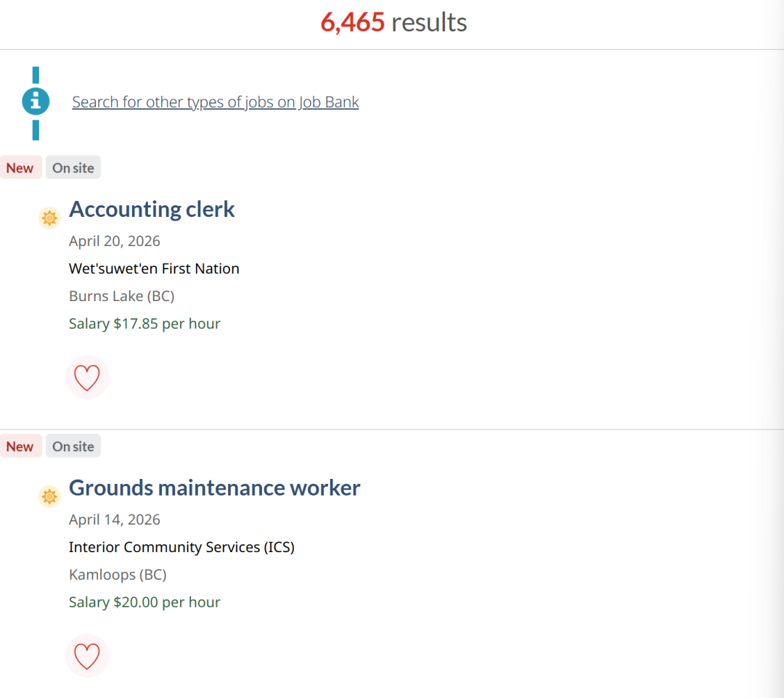Click the Kamloops (BC) location text
This screenshot has width=784, height=698.
118,575
